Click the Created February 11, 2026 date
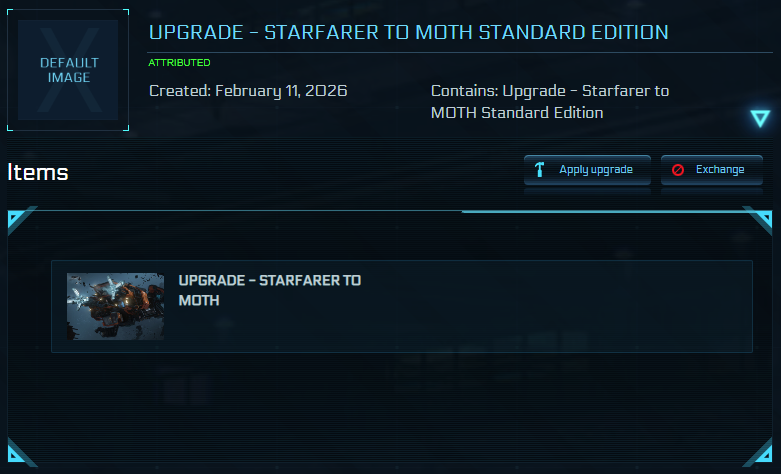Viewport: 781px width, 474px height. tap(248, 90)
